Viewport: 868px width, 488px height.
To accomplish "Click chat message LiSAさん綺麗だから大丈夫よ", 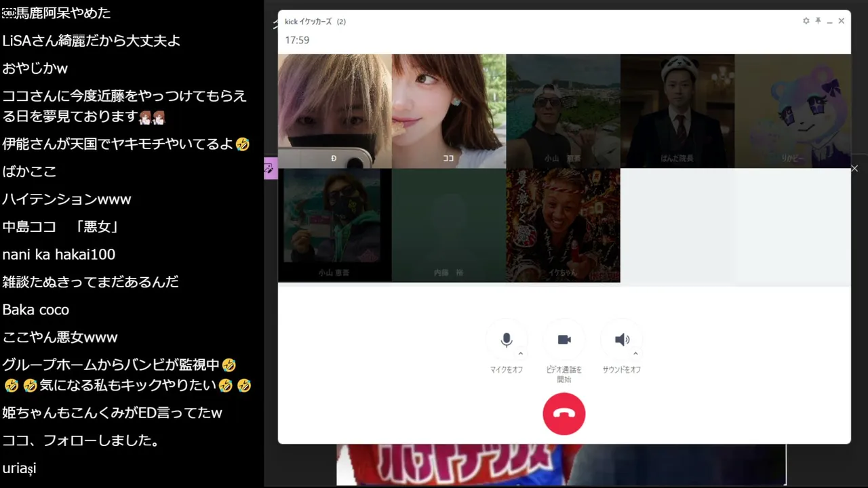I will point(92,41).
